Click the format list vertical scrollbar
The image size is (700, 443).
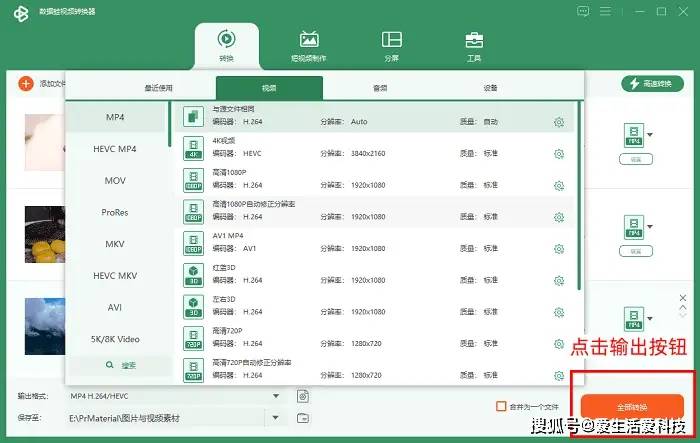[579, 200]
